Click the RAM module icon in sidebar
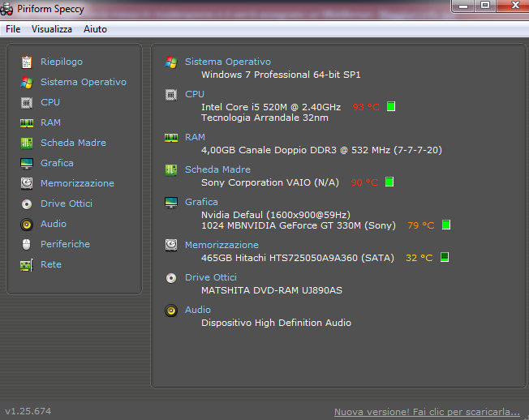Viewport: 529px width, 420px height. click(x=27, y=123)
